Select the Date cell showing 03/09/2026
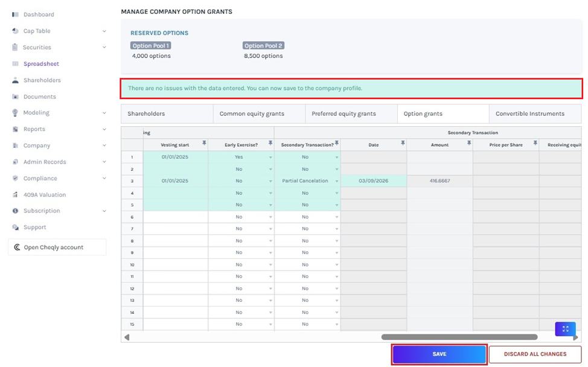 tap(374, 180)
